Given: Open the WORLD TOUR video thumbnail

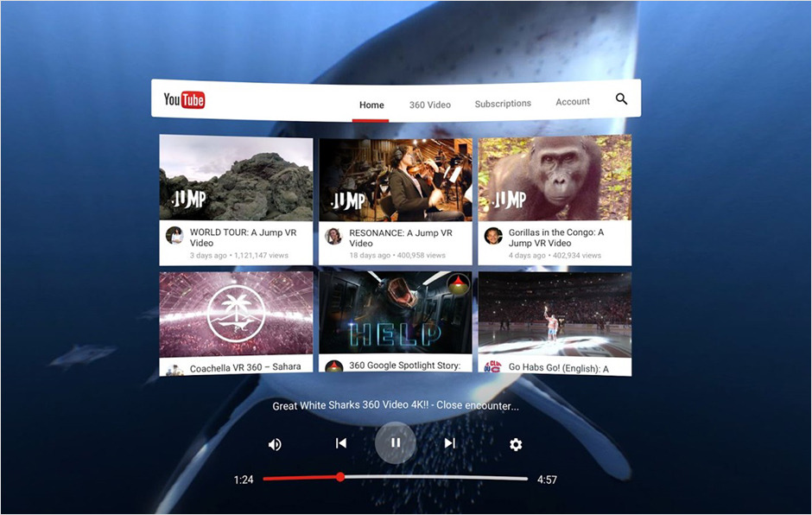Looking at the screenshot, I should pos(236,178).
